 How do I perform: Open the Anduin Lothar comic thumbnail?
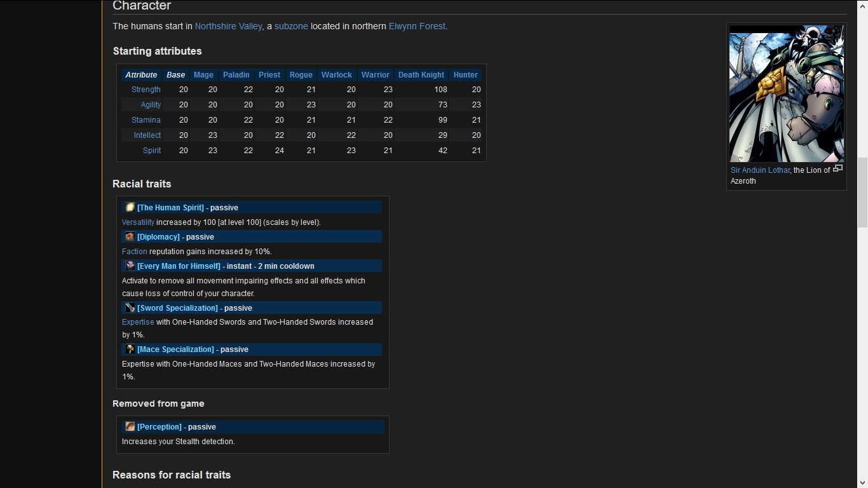coord(787,93)
